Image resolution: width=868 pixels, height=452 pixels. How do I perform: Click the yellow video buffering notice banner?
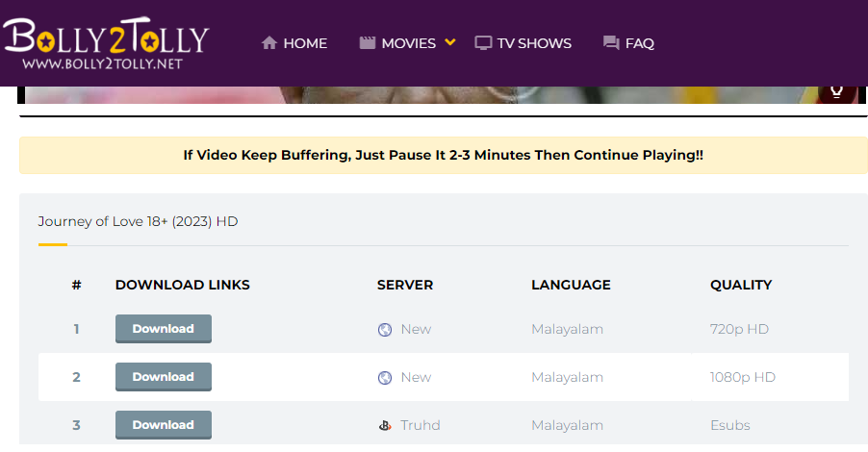pos(444,155)
